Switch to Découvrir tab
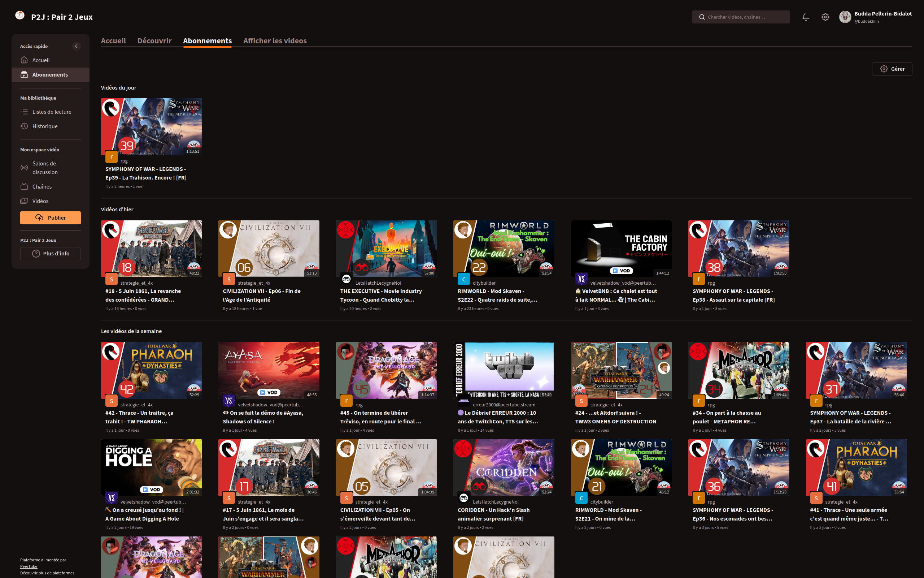This screenshot has width=924, height=578. (x=154, y=40)
